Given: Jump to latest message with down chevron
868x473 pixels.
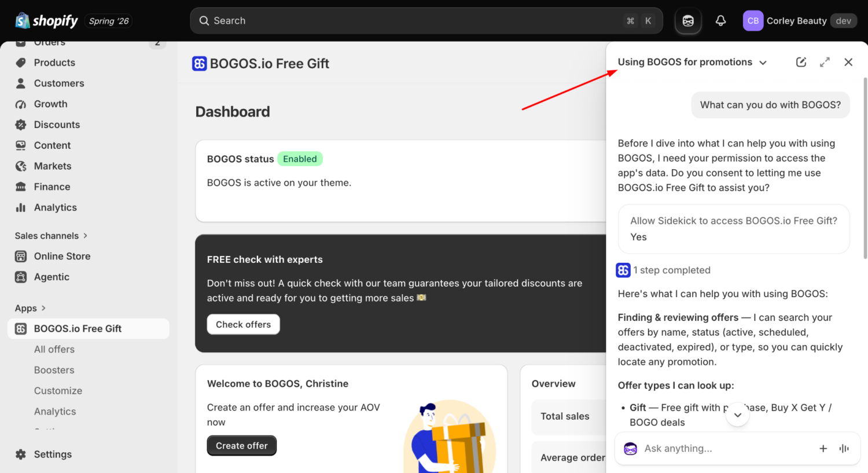Looking at the screenshot, I should pyautogui.click(x=737, y=415).
